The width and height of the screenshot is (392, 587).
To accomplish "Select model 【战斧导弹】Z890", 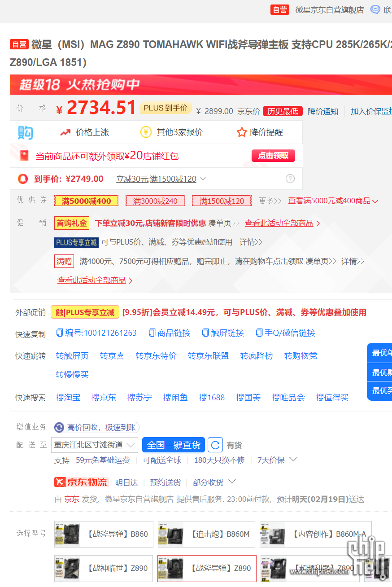I will point(207,568).
